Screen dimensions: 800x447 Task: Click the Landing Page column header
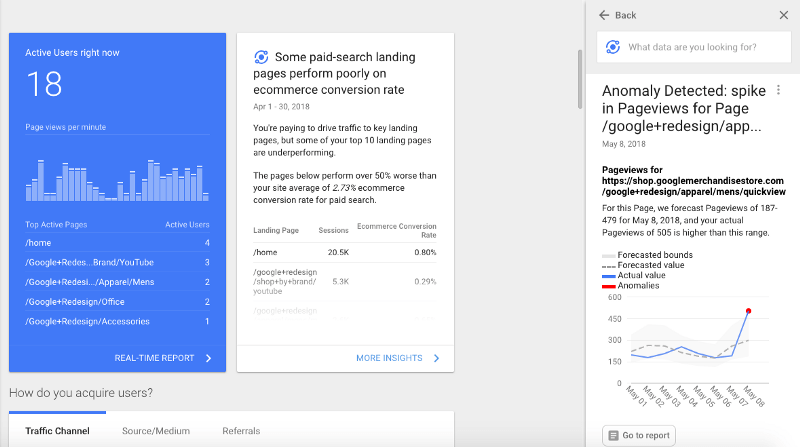(x=276, y=230)
